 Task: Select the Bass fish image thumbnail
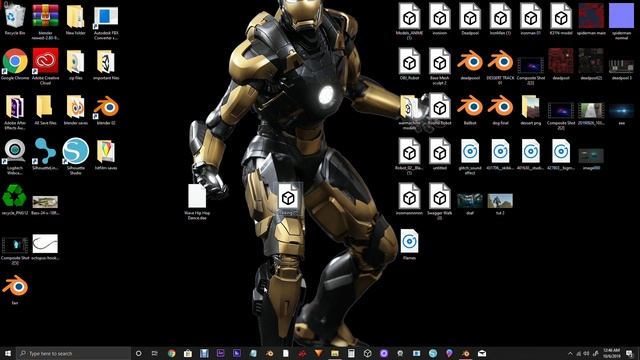pyautogui.click(x=45, y=202)
